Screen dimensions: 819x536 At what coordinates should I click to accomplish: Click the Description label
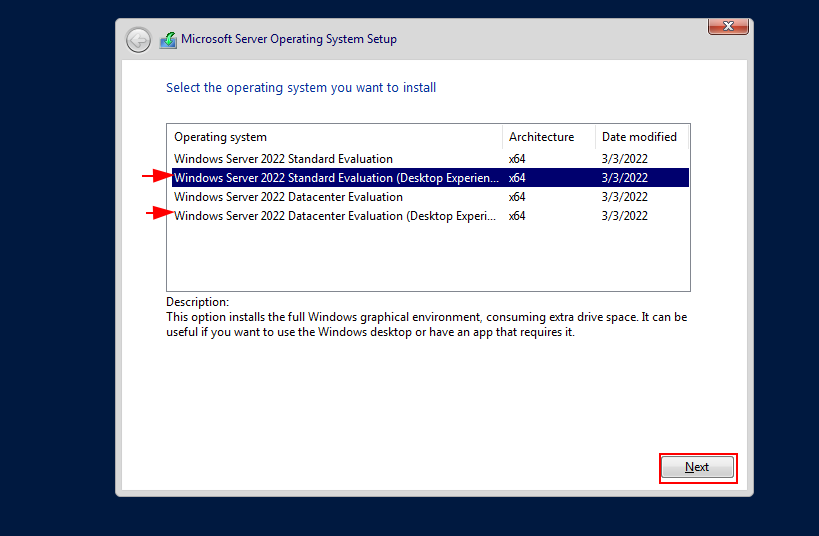tap(197, 302)
